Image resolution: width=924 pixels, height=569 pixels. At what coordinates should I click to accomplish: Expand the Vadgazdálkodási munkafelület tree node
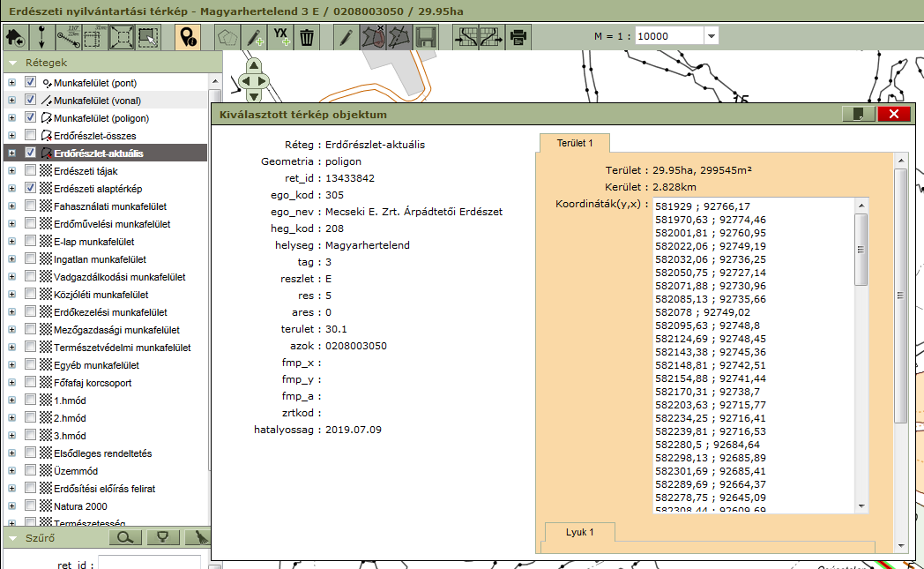coord(11,276)
